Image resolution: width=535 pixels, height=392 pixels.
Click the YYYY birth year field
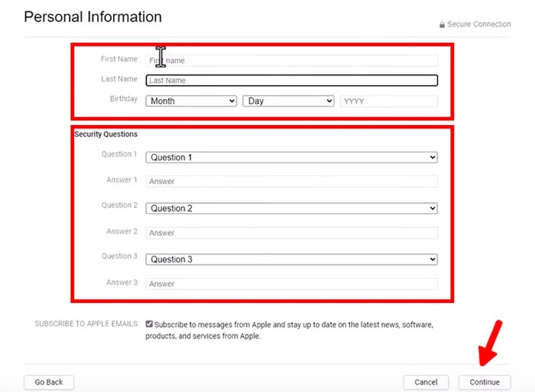(x=389, y=101)
